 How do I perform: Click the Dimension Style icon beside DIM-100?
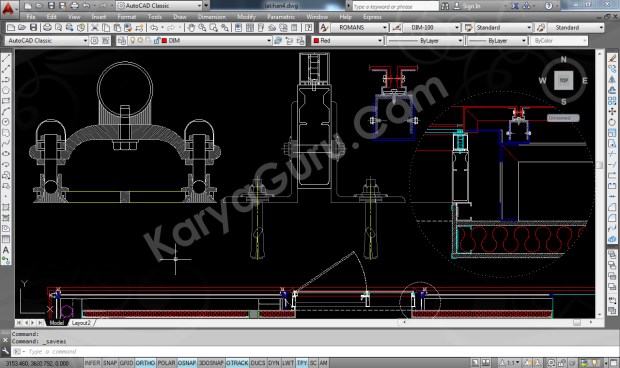coord(397,28)
